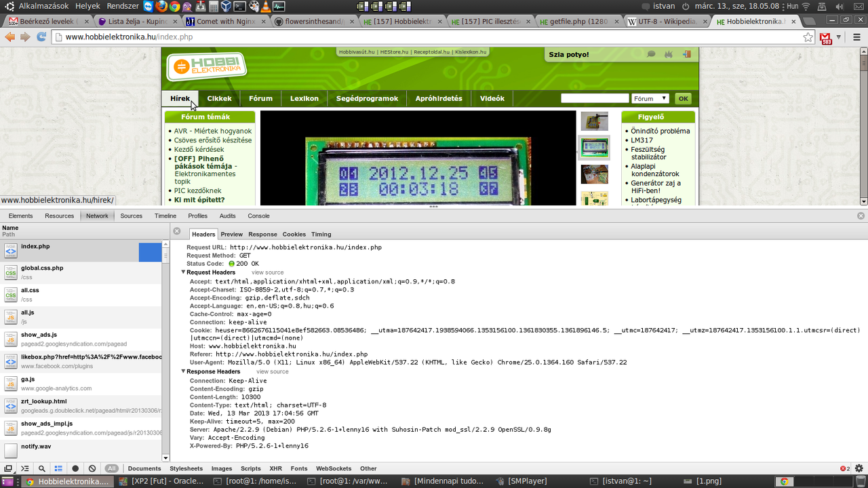This screenshot has height=488, width=868.
Task: Filter network requests by Scripts
Action: tap(251, 468)
